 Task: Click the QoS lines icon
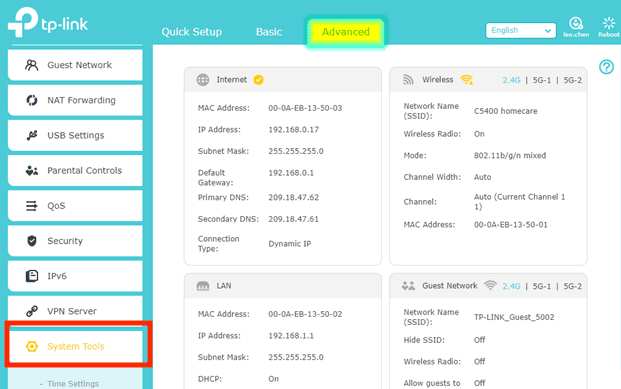(x=32, y=206)
